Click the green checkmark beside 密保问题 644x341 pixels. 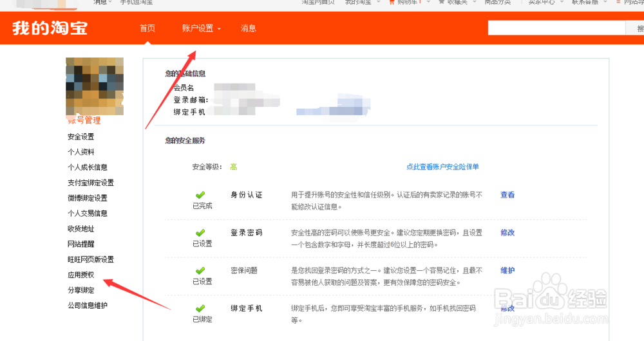tap(200, 270)
